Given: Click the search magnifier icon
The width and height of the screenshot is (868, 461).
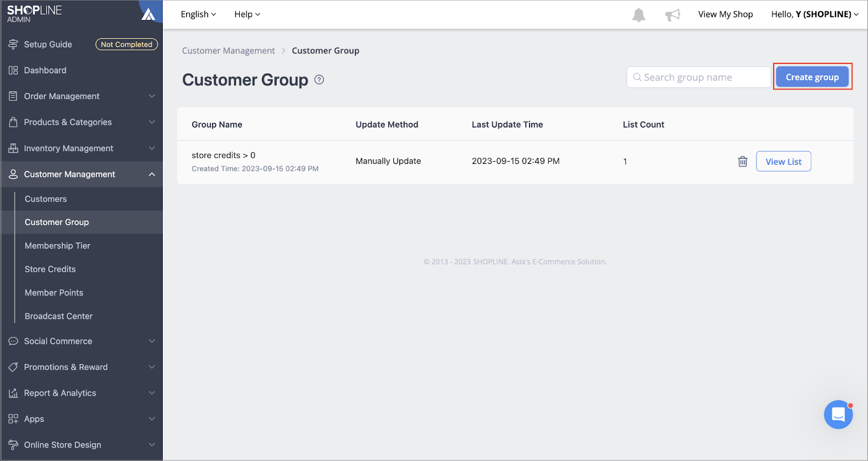Looking at the screenshot, I should pyautogui.click(x=637, y=77).
